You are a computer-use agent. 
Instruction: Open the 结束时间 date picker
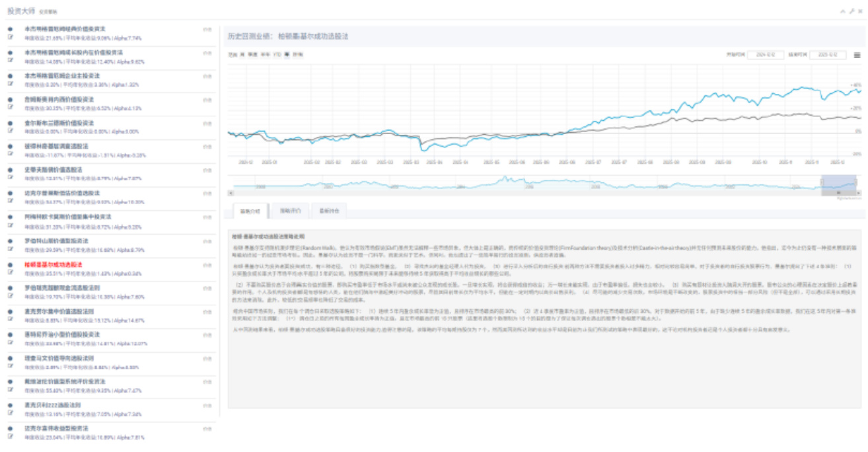coord(827,55)
